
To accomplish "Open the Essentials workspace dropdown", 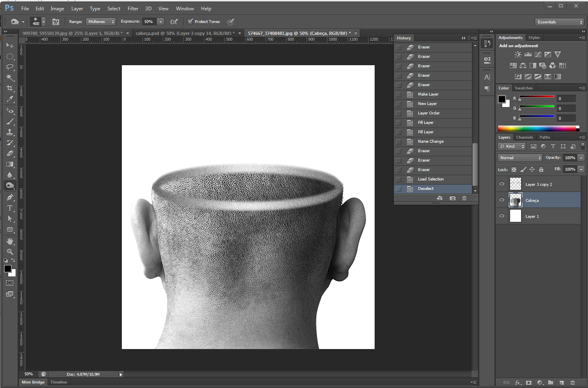I will [559, 22].
